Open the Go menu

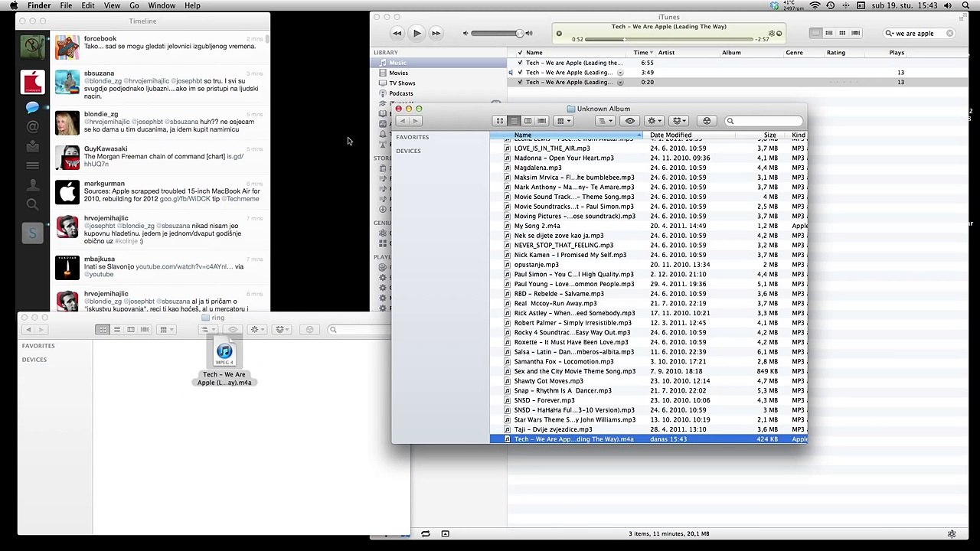point(134,5)
